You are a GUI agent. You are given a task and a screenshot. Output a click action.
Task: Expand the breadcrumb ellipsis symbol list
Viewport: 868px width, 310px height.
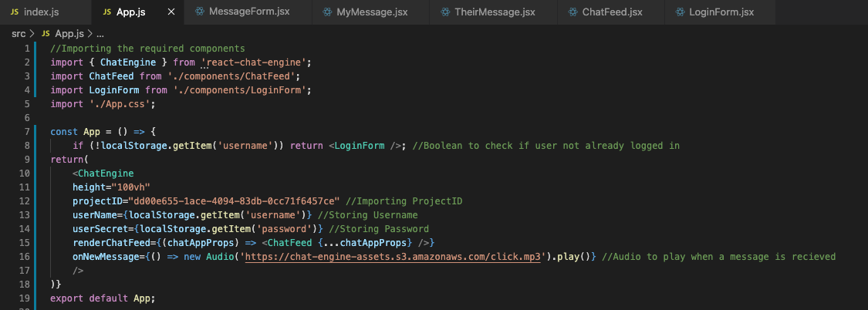click(x=100, y=34)
